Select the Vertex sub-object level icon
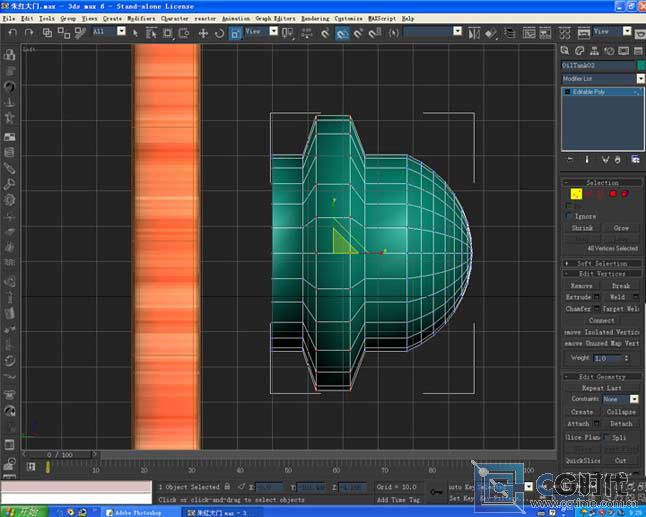The image size is (646, 517). 576,194
